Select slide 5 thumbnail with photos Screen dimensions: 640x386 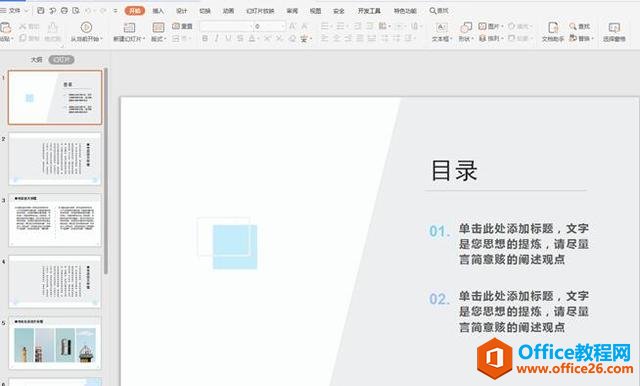point(55,343)
